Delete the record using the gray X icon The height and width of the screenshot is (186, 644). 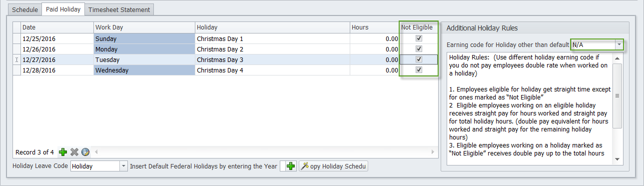point(74,152)
